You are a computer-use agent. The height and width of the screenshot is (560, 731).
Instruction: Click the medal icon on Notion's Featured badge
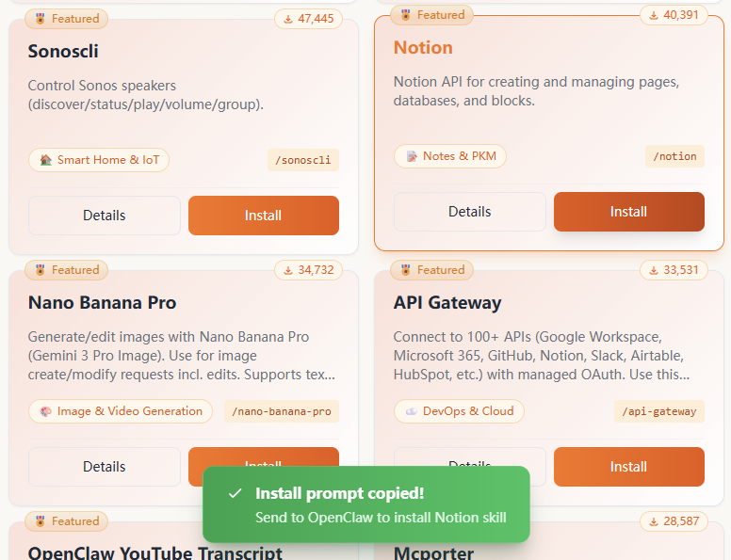(406, 15)
